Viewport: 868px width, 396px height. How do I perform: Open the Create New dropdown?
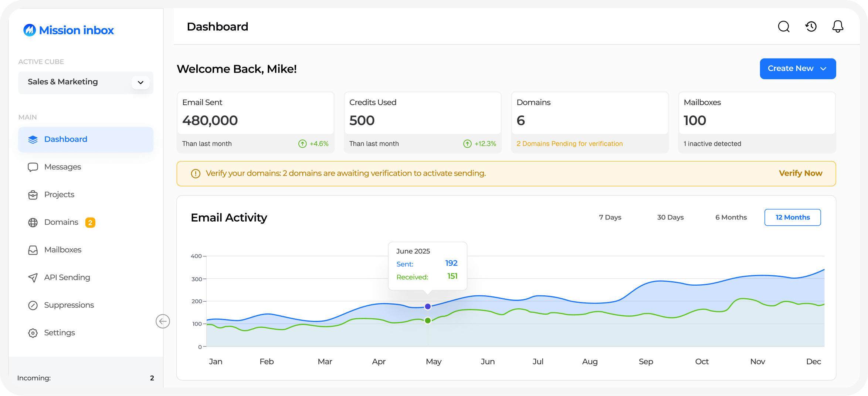[797, 68]
